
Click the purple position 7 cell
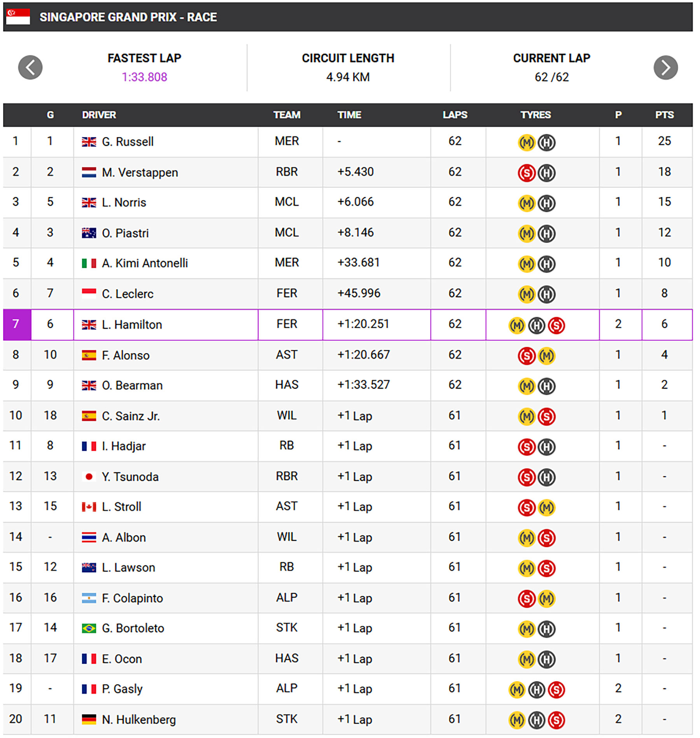coord(17,324)
